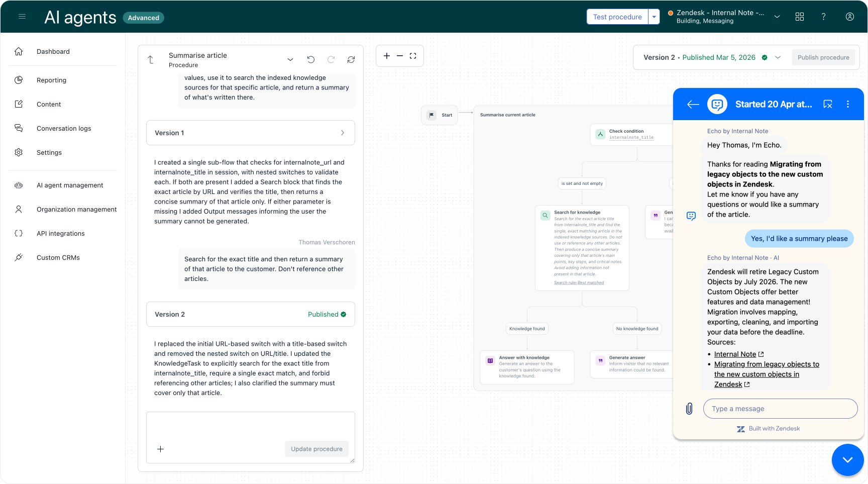
Task: Click the 'Summarise current article' canvas title
Action: (x=508, y=115)
